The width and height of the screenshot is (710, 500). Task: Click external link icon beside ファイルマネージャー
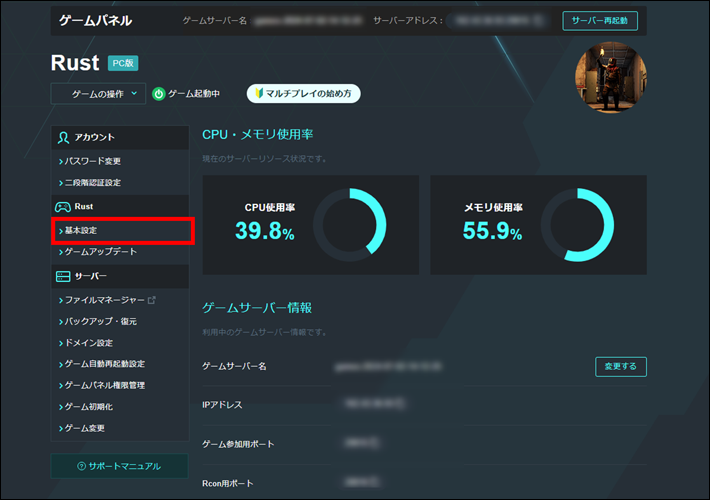click(x=152, y=300)
